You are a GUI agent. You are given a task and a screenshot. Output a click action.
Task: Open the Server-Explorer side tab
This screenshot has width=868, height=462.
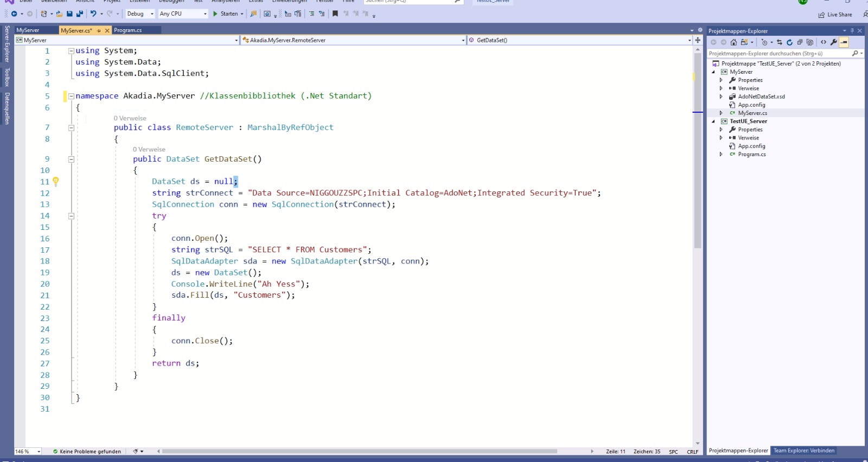tap(7, 44)
